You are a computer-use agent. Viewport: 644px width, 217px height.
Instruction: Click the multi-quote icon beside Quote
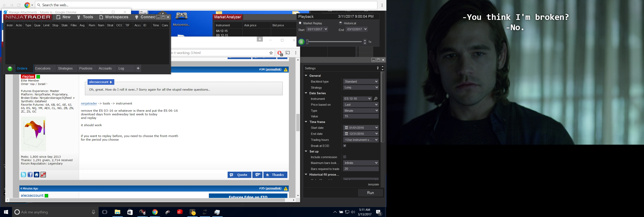[257, 175]
